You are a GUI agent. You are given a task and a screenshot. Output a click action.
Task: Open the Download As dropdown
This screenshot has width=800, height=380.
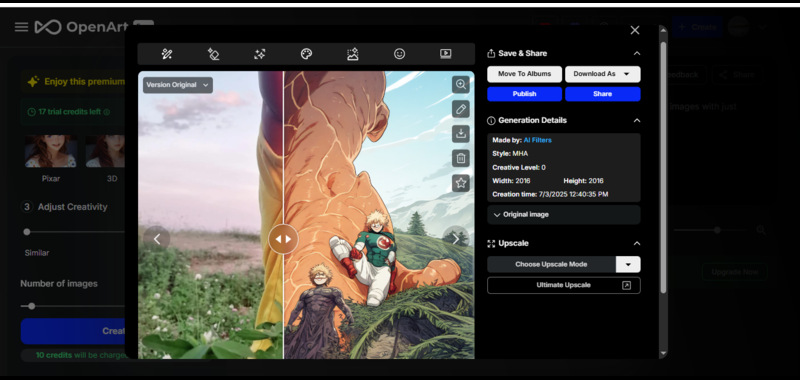click(603, 74)
